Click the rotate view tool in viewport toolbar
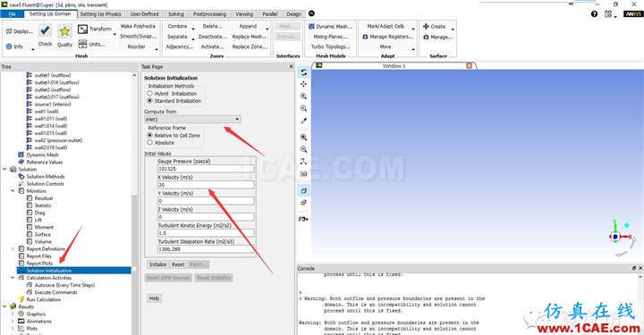The image size is (644, 335). (x=303, y=72)
